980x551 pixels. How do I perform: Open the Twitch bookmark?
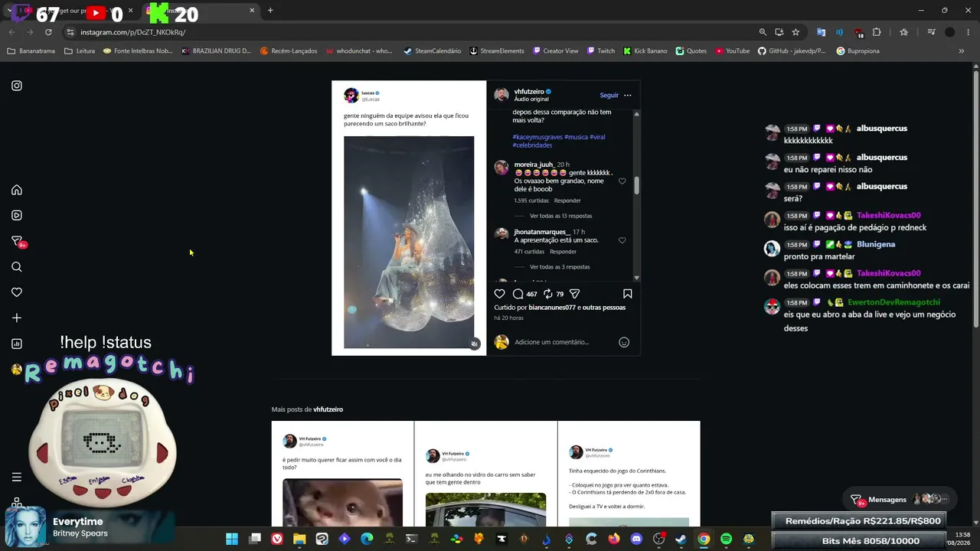pyautogui.click(x=601, y=51)
